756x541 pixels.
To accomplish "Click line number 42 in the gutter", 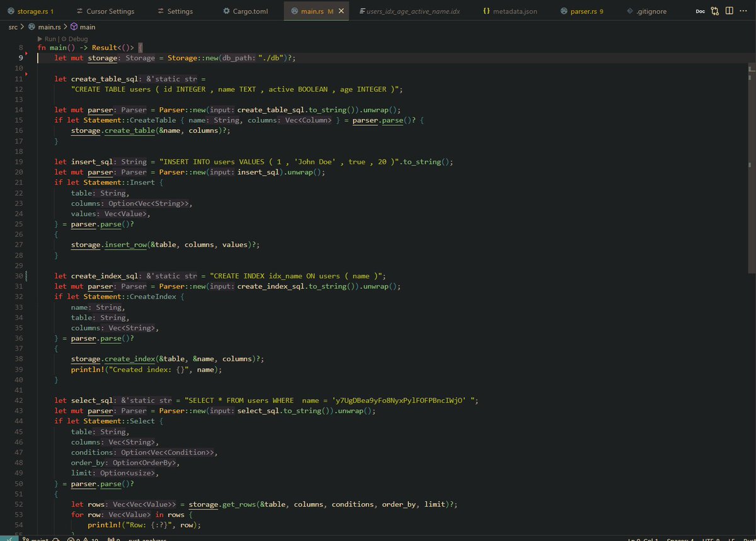I will click(x=19, y=401).
